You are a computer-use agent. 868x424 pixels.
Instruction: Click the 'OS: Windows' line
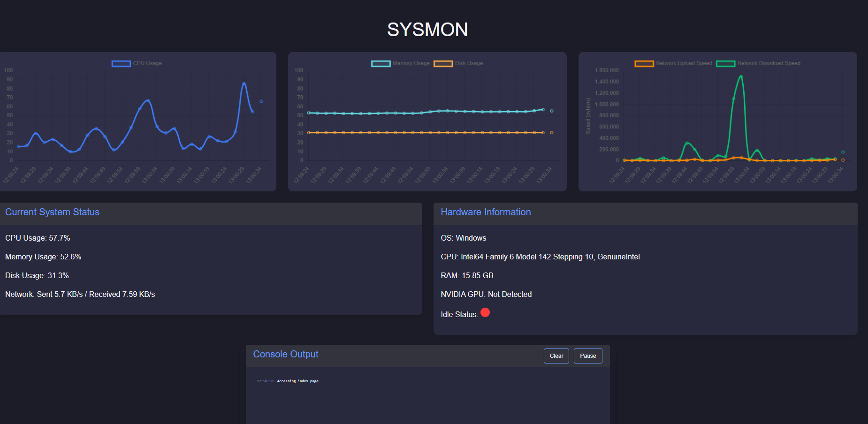tap(464, 238)
